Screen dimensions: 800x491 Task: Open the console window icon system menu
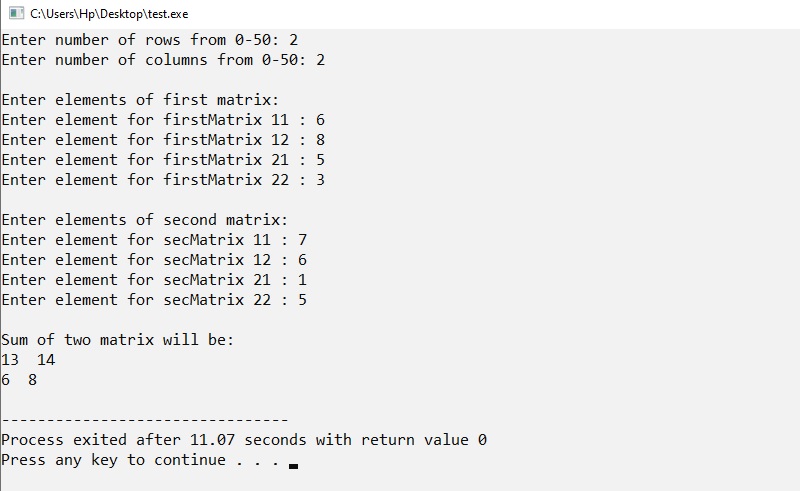click(16, 13)
